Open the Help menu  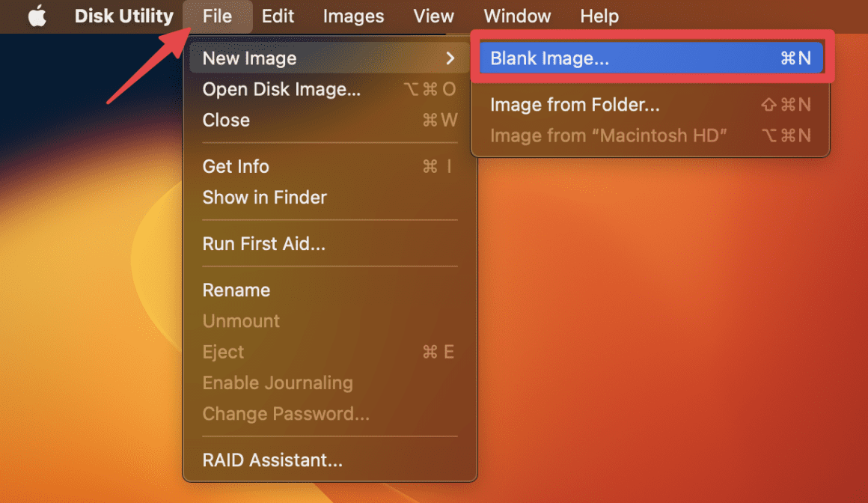click(x=599, y=16)
